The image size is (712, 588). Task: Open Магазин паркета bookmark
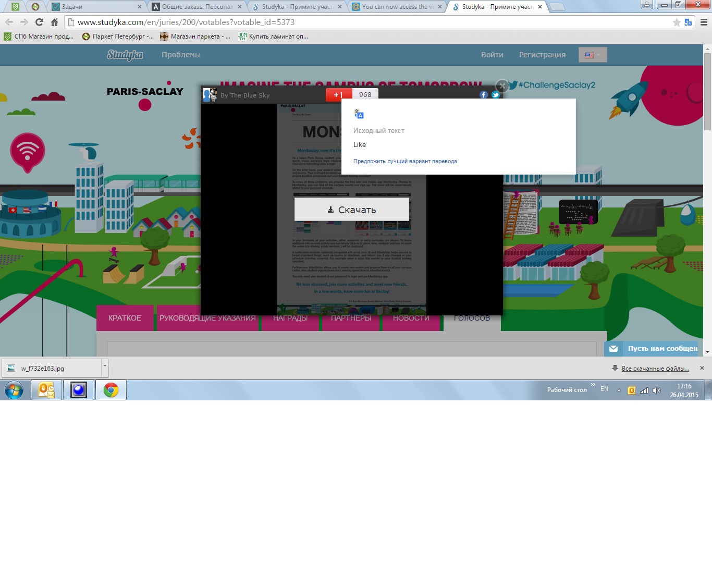(195, 36)
